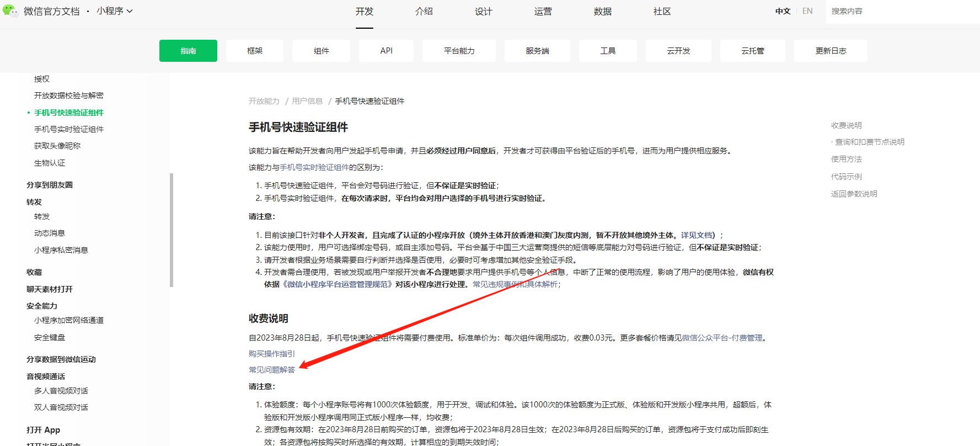Click the 音视频通话 sidebar section
Viewport: 980px width, 446px height.
coord(46,376)
